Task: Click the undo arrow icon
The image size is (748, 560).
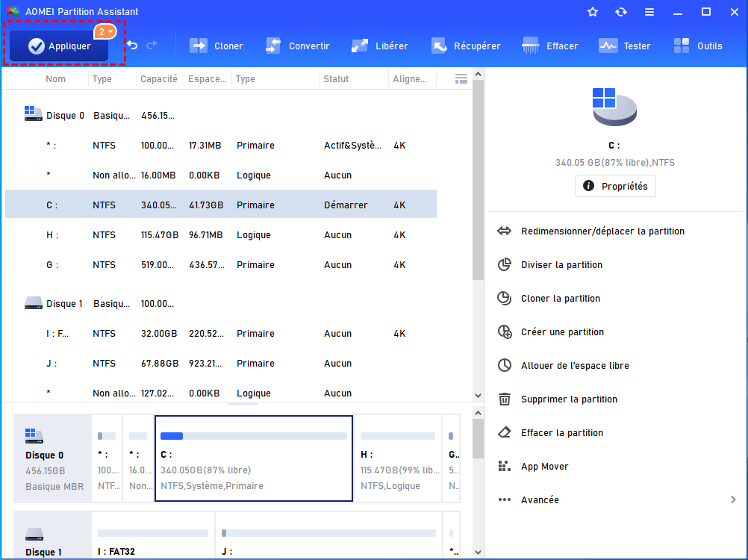Action: (x=132, y=46)
